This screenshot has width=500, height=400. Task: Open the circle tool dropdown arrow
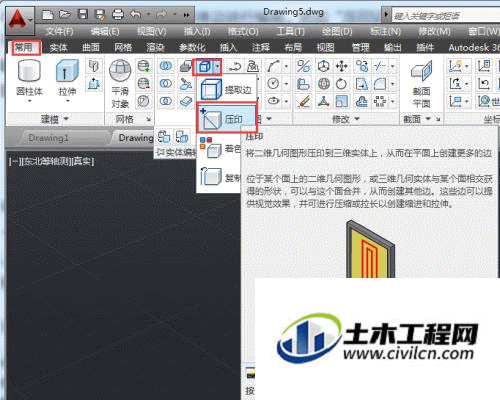[x=286, y=84]
